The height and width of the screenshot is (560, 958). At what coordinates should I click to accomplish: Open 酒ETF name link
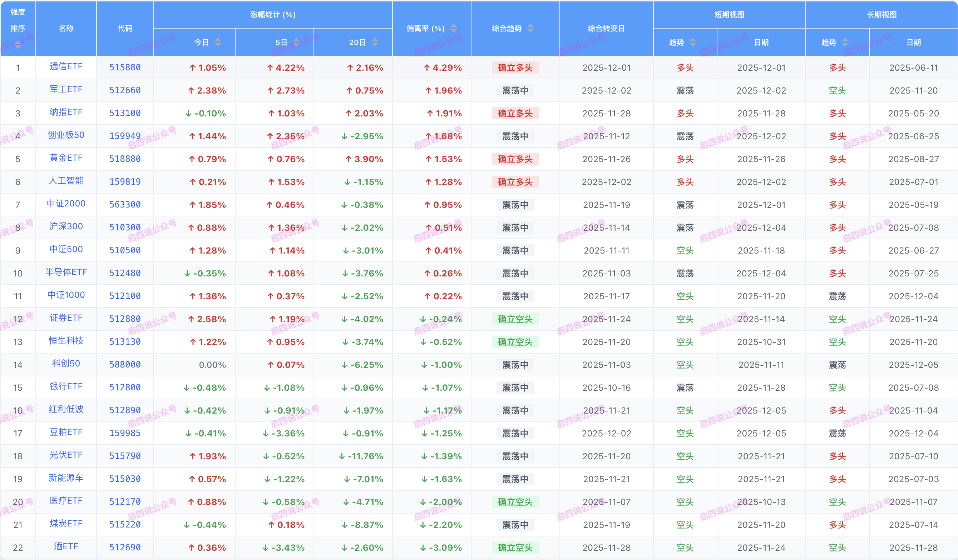click(x=66, y=547)
